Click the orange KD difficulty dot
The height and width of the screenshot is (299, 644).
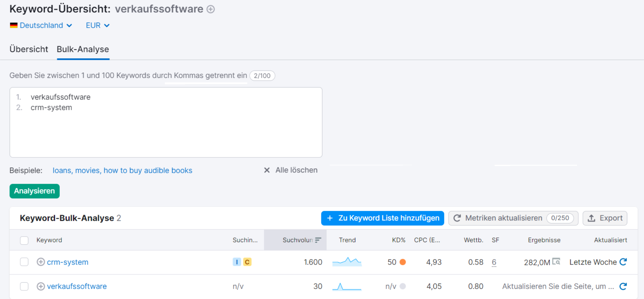[x=402, y=262]
